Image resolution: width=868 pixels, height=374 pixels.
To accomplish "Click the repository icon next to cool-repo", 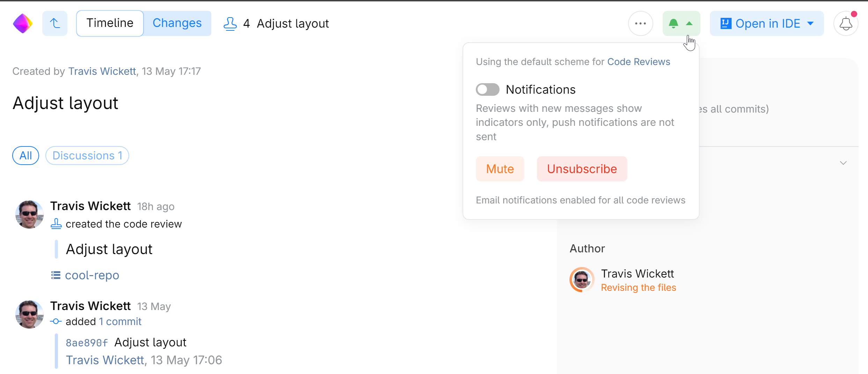I will click(55, 275).
